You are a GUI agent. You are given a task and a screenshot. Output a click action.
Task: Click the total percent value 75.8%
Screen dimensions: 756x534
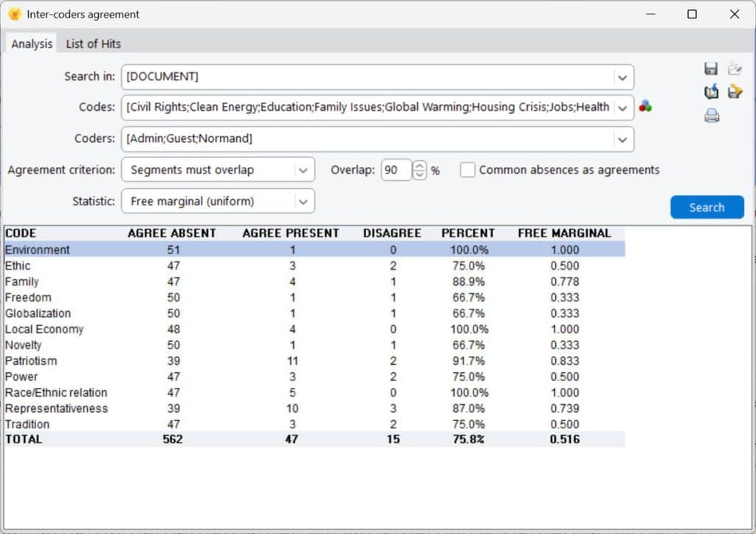click(x=469, y=439)
